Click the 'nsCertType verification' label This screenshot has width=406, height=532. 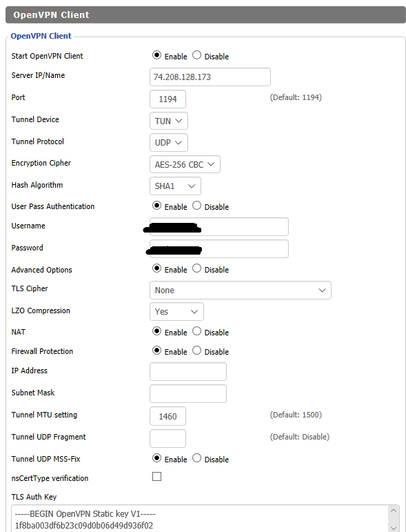tap(50, 478)
